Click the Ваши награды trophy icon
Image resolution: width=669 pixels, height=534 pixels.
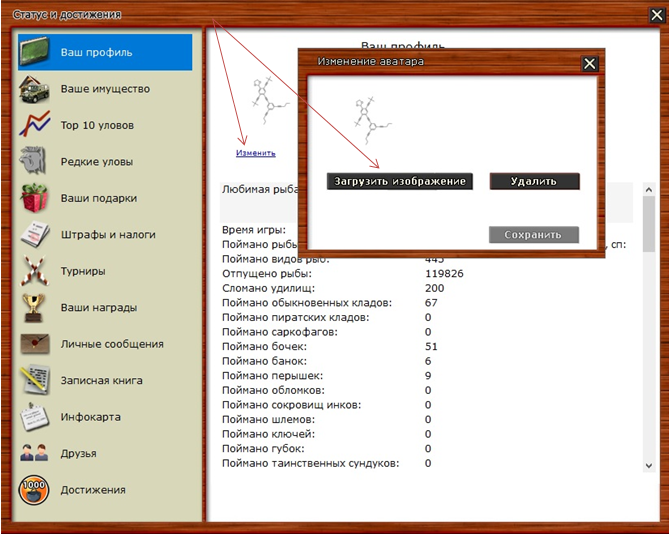(36, 307)
